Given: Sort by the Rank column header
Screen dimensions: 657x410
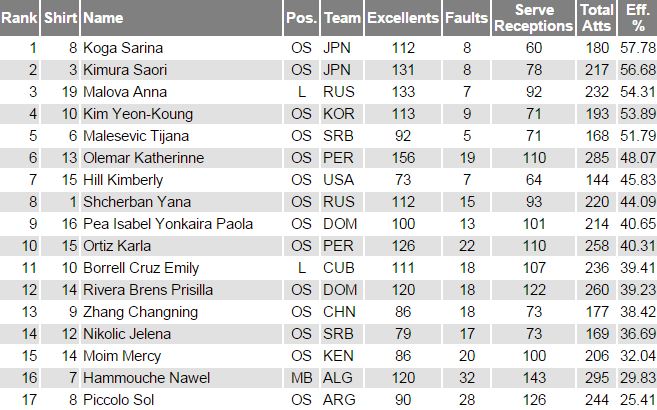Looking at the screenshot, I should tap(19, 18).
